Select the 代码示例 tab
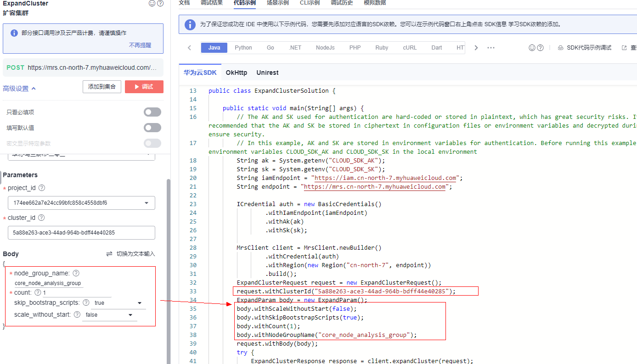This screenshot has height=364, width=637. [245, 3]
